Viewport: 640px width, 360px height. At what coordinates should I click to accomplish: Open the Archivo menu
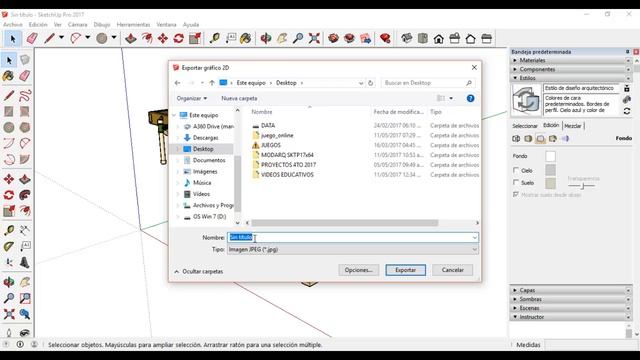[13, 24]
